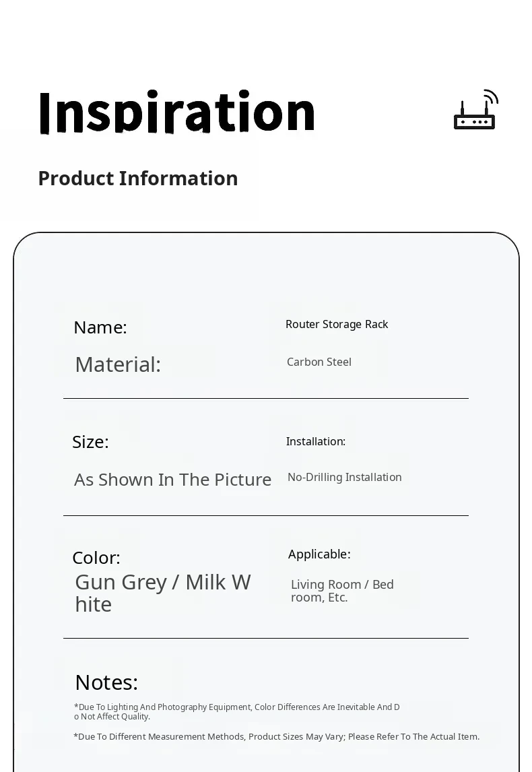The image size is (532, 772).
Task: Select the Gun Grey / Milk White value
Action: coord(162,593)
